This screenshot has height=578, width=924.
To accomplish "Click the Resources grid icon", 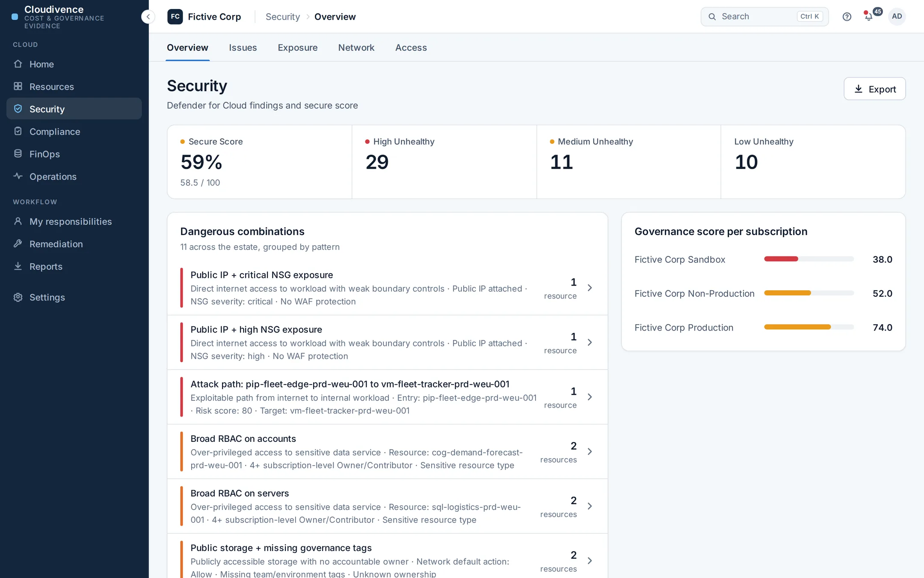I will pyautogui.click(x=18, y=86).
